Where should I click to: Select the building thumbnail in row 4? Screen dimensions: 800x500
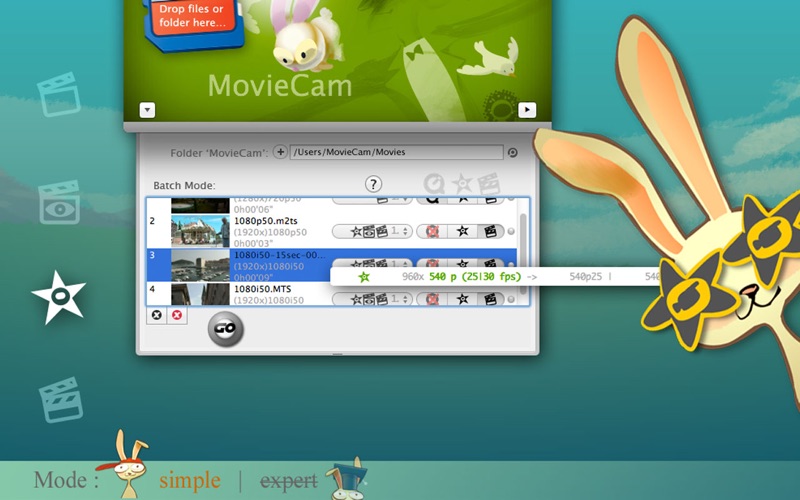[200, 294]
